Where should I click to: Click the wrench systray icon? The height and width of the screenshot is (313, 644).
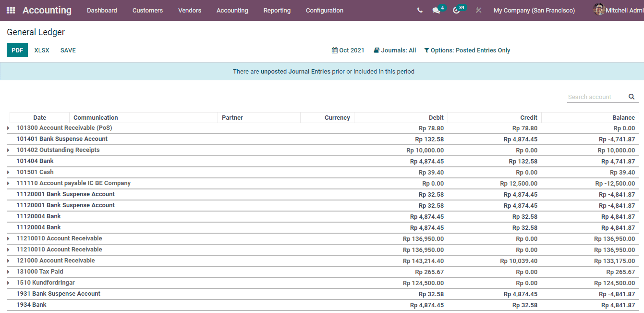pyautogui.click(x=478, y=10)
